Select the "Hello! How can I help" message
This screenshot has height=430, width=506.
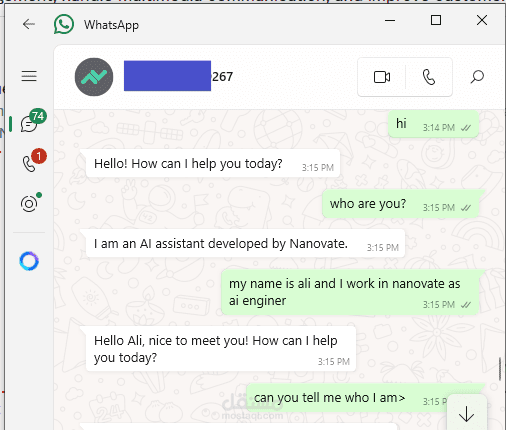coord(213,164)
